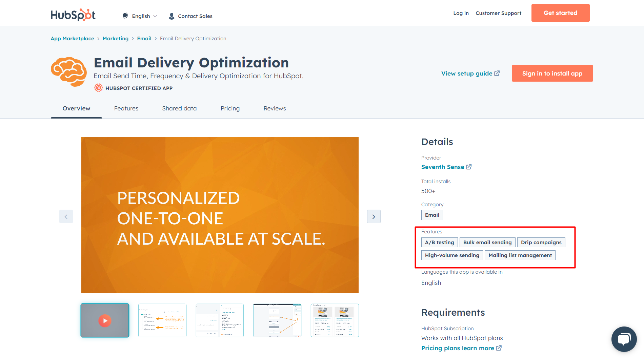The width and height of the screenshot is (644, 358).
Task: Click the Log in link
Action: (x=461, y=13)
